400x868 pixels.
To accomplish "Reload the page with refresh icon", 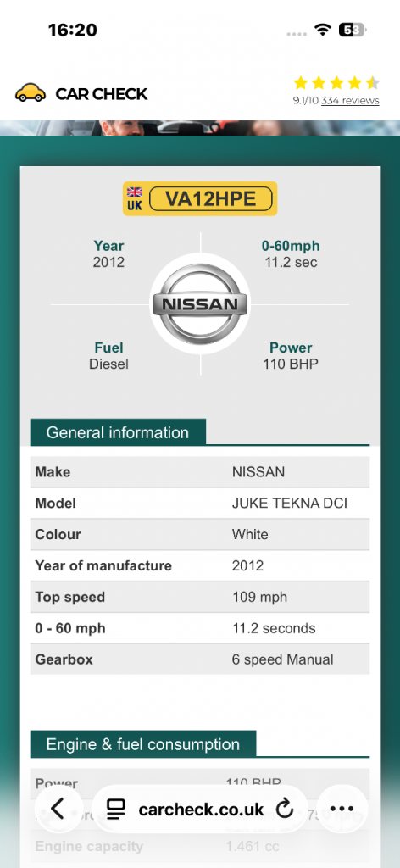I will 285,810.
